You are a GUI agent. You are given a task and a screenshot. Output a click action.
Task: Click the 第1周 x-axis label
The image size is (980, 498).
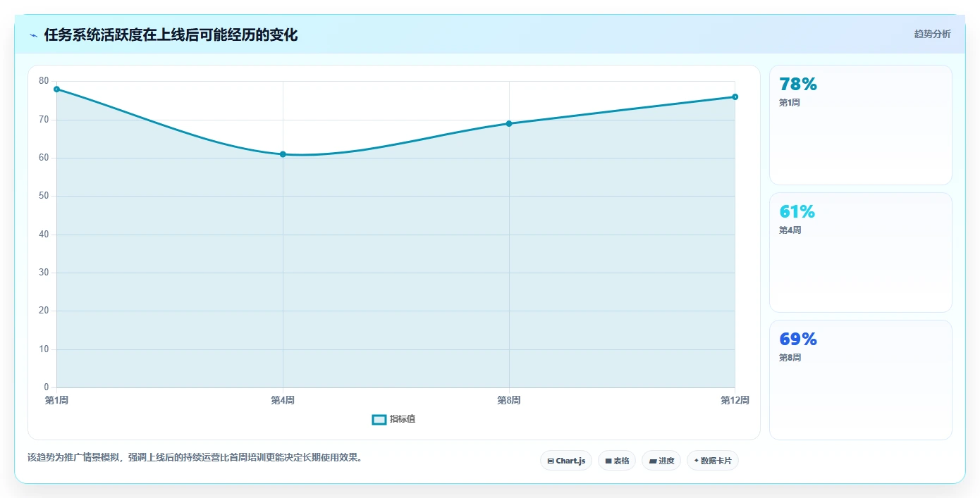pos(56,401)
